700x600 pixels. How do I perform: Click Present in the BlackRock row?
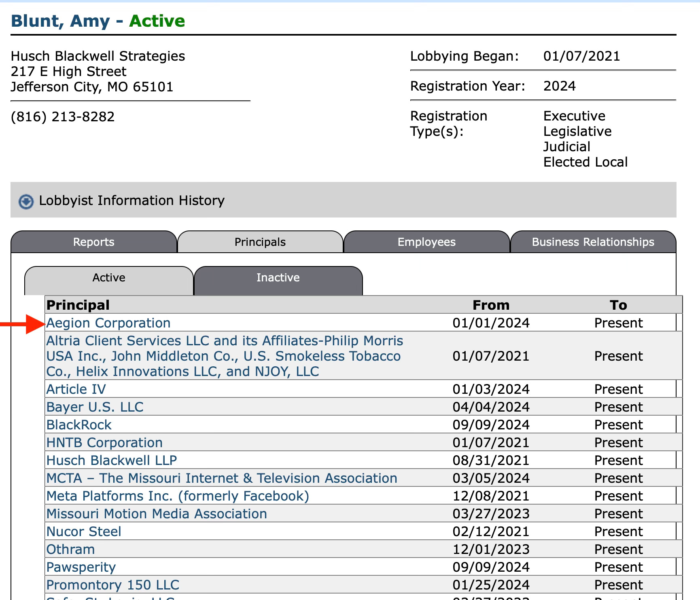(x=618, y=425)
